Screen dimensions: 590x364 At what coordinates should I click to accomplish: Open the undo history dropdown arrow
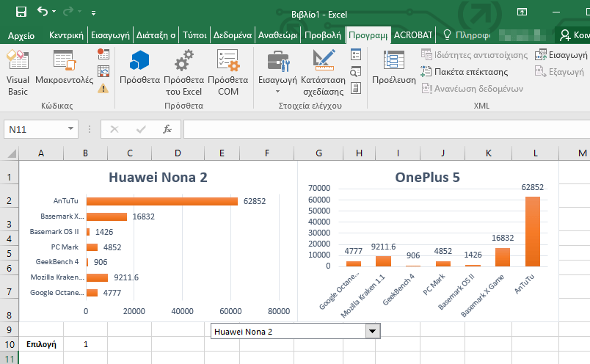(x=54, y=12)
